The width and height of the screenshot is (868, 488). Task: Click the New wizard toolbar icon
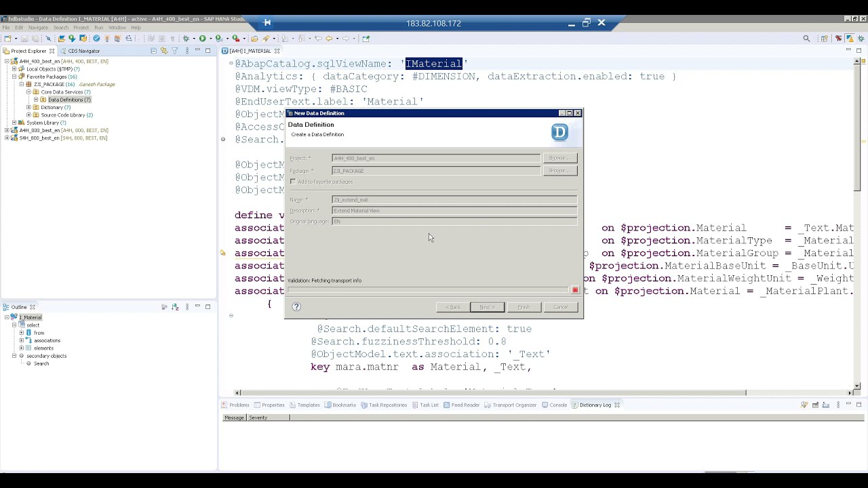7,39
